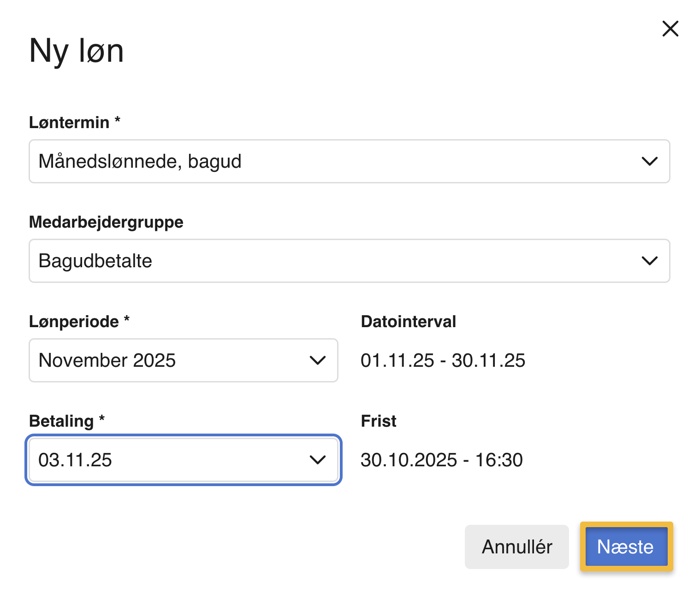Image resolution: width=700 pixels, height=599 pixels.
Task: Click the 'Frist' heading
Action: (379, 421)
